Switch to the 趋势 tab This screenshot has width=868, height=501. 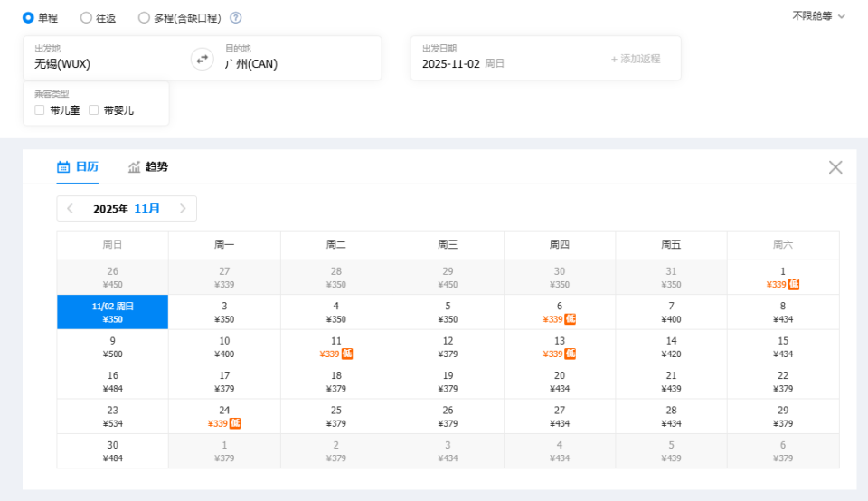(x=156, y=166)
